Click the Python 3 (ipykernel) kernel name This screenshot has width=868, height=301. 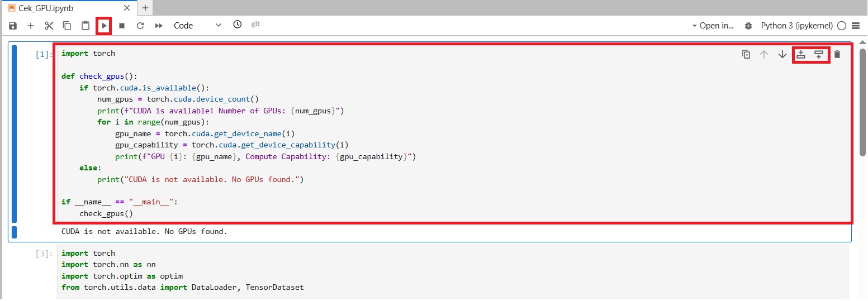pyautogui.click(x=797, y=26)
